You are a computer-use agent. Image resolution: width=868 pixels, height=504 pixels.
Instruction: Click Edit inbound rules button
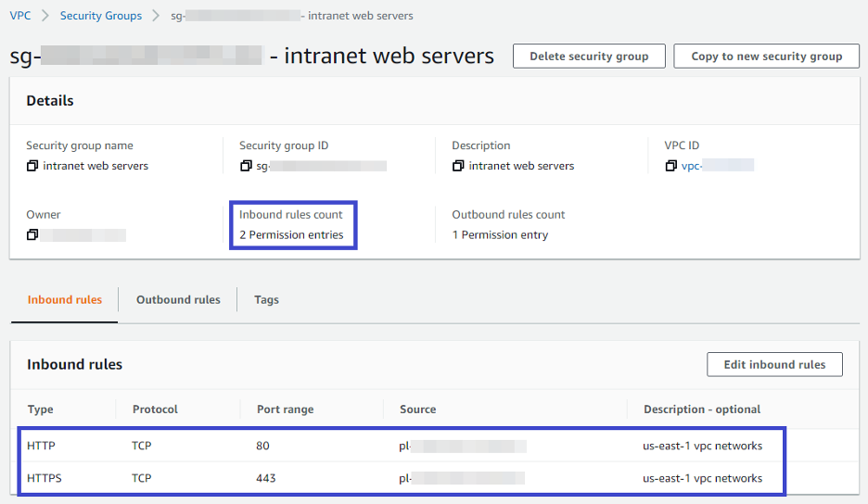(774, 365)
